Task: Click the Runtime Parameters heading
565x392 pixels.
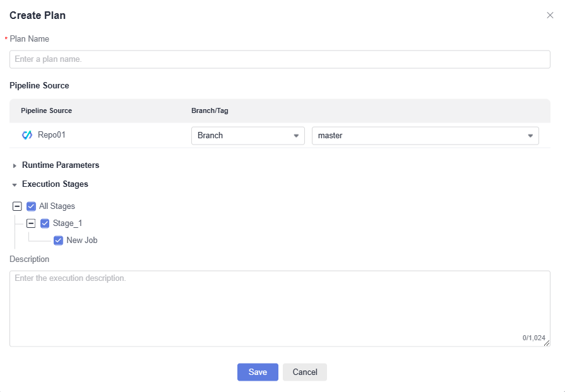Action: 61,165
